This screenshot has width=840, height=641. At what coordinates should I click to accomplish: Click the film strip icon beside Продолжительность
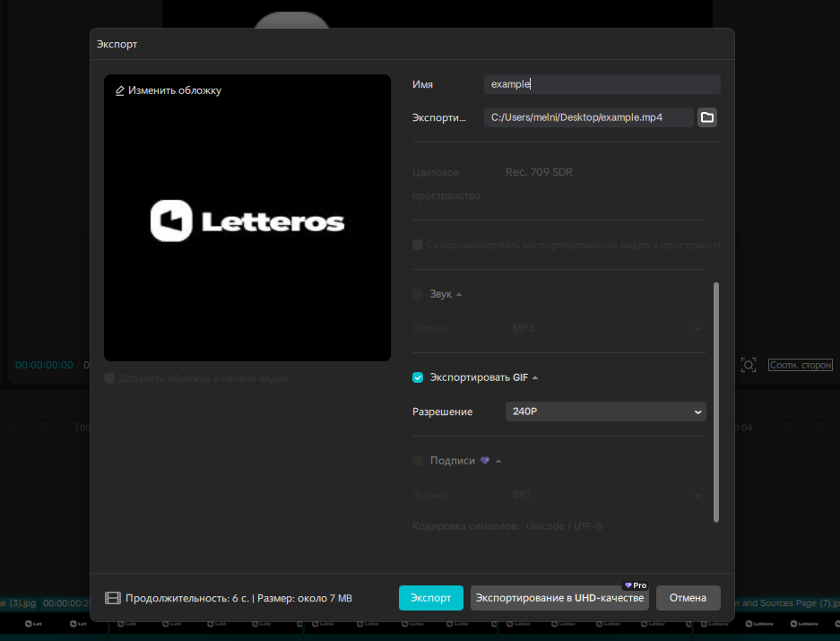point(113,598)
